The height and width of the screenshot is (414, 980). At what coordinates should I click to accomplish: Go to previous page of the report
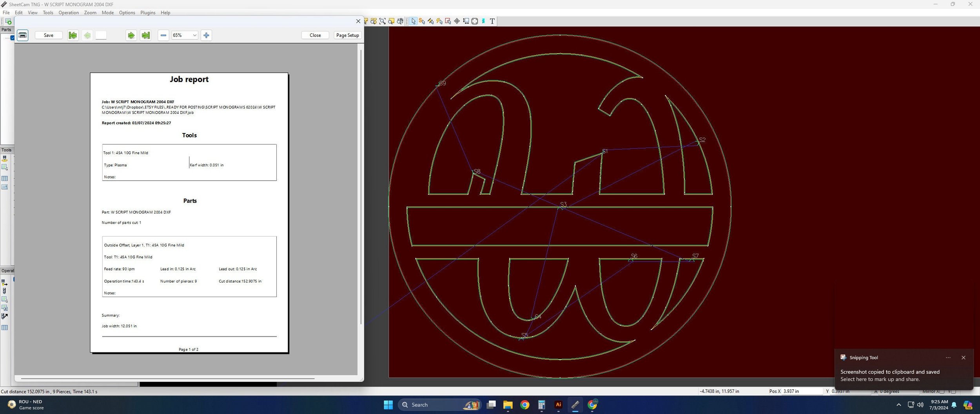pos(87,35)
